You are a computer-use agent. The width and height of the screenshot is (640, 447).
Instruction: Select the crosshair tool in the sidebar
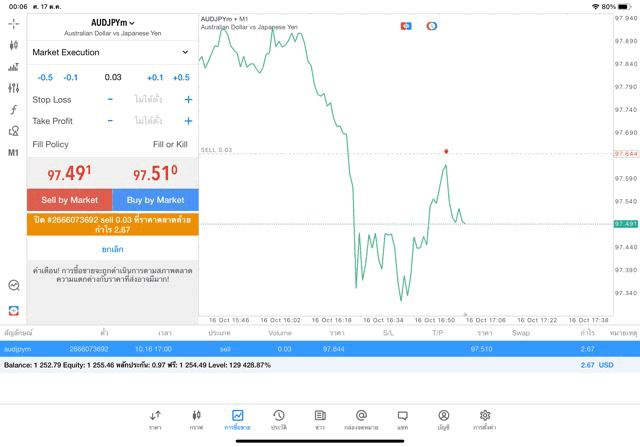(x=14, y=23)
